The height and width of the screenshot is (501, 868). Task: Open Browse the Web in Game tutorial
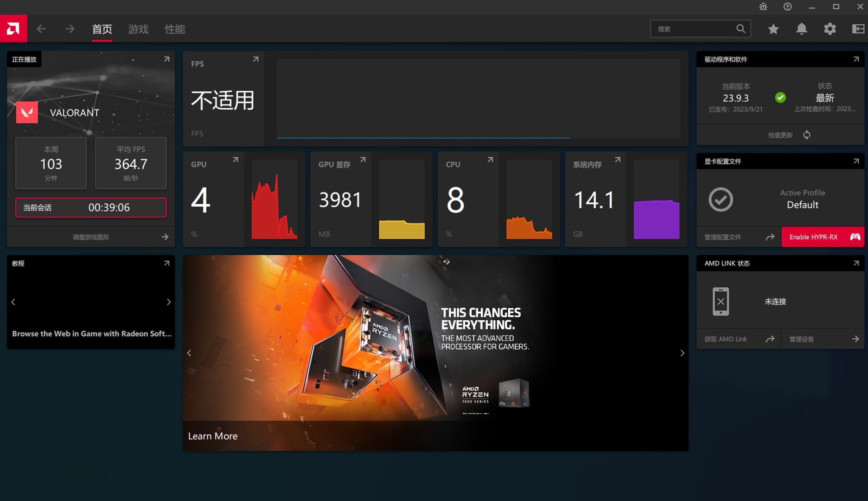(92, 334)
